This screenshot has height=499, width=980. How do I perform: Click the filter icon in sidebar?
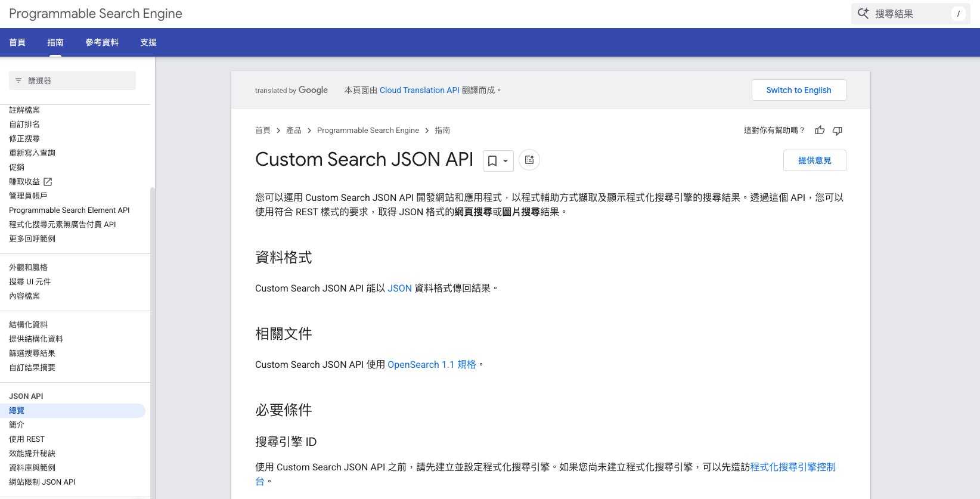(x=18, y=80)
